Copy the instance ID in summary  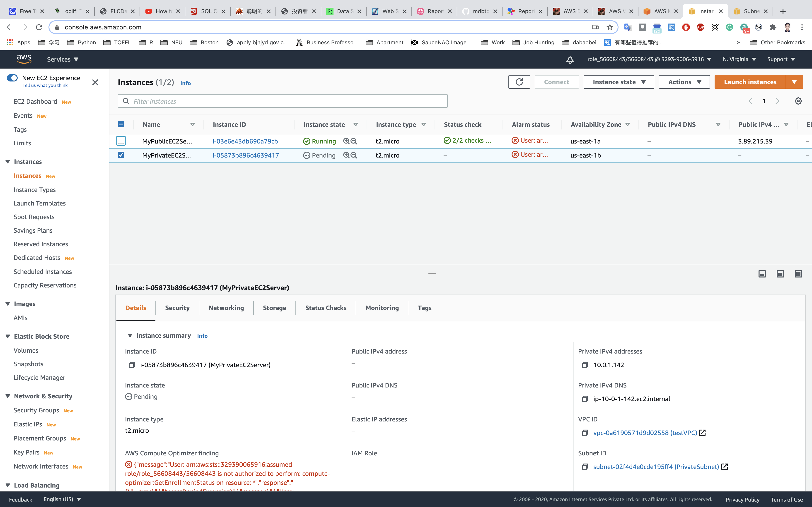(132, 365)
